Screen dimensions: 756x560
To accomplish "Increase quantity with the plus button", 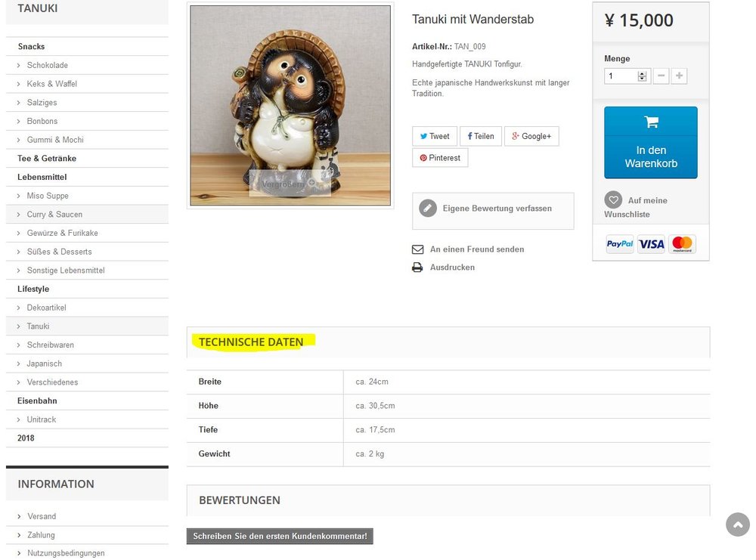I will point(679,76).
